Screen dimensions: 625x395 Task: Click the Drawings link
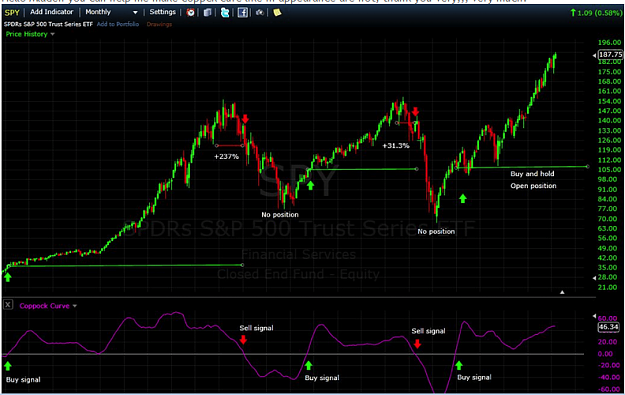tap(159, 24)
